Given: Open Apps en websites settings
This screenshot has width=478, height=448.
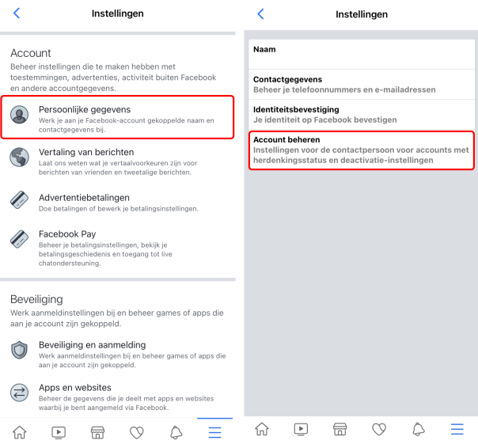Looking at the screenshot, I should [117, 397].
